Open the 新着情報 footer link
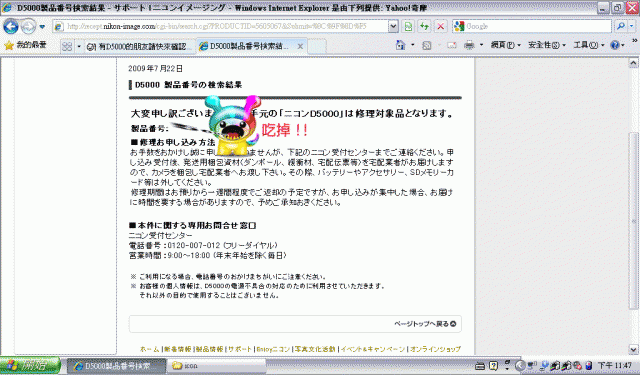This screenshot has width=640, height=375. coord(178,349)
